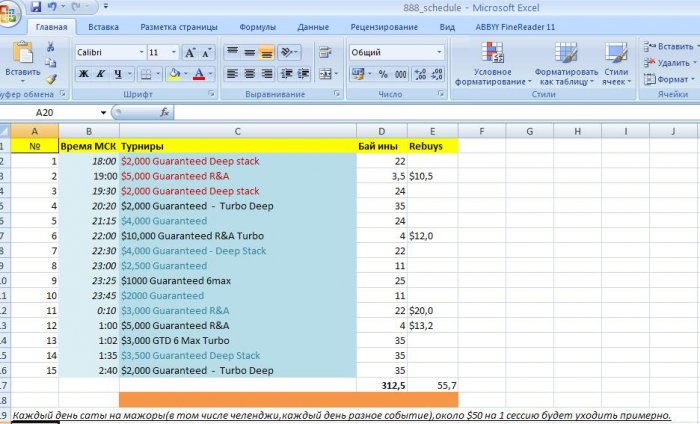Image resolution: width=700 pixels, height=424 pixels.
Task: Click the Wrap Text icon
Action: [325, 53]
